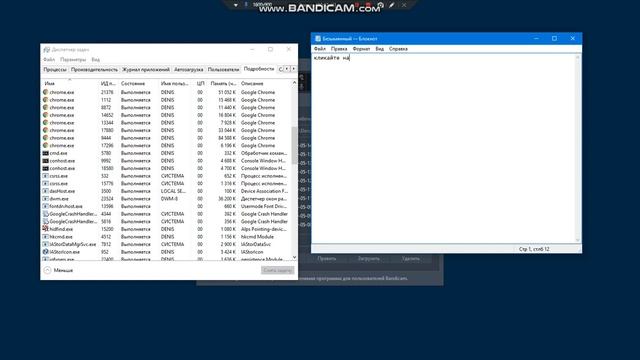Click dwm.exe process icon

pyautogui.click(x=46, y=199)
